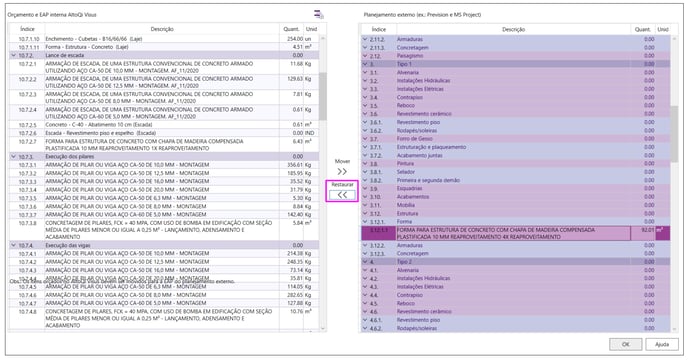
Task: Select row 10.7.2.7 Forma para estrutura 1X reaproveitamento
Action: point(164,145)
